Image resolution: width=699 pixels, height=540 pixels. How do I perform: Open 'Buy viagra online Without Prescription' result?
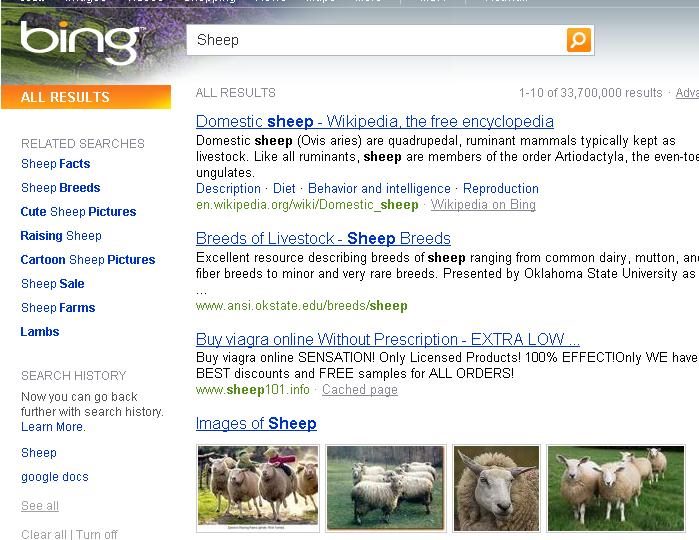point(388,339)
